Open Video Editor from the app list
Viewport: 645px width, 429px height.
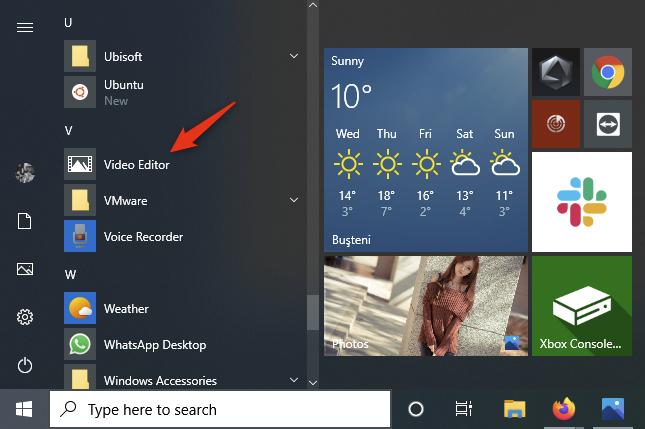[x=136, y=165]
